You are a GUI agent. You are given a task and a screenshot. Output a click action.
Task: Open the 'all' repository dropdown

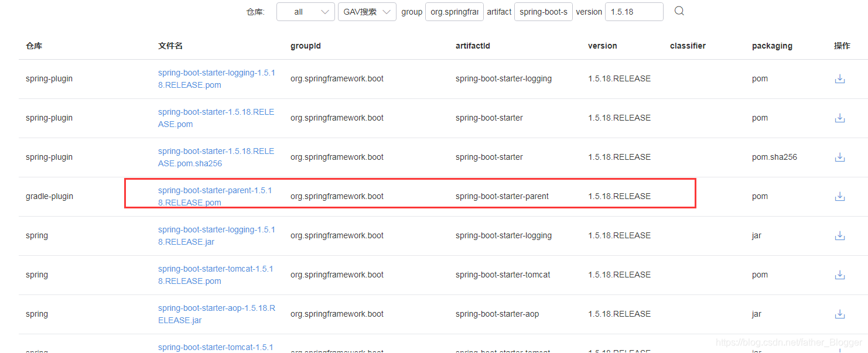(306, 12)
